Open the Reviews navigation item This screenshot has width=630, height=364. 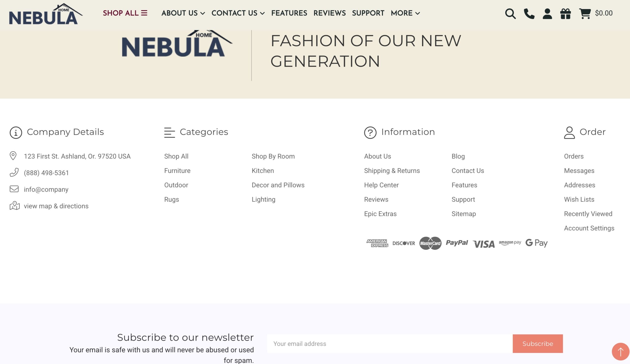click(330, 13)
